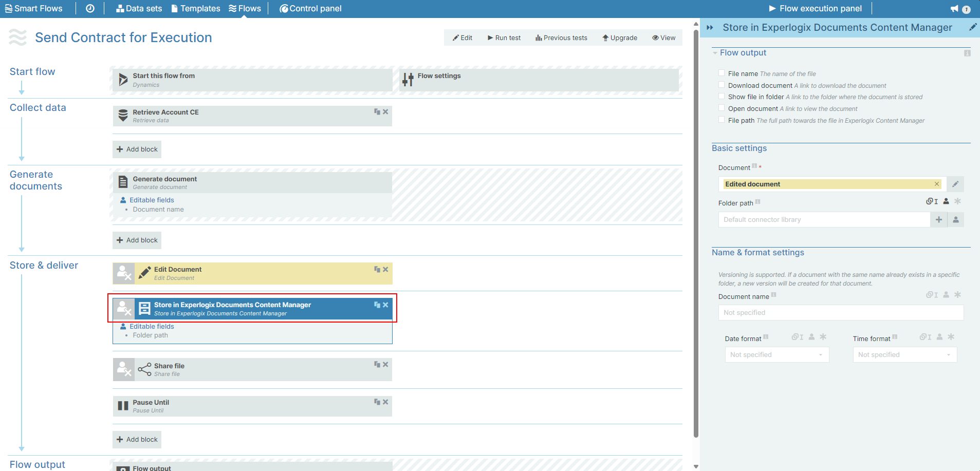Click user condition icon on Store block

(x=124, y=309)
